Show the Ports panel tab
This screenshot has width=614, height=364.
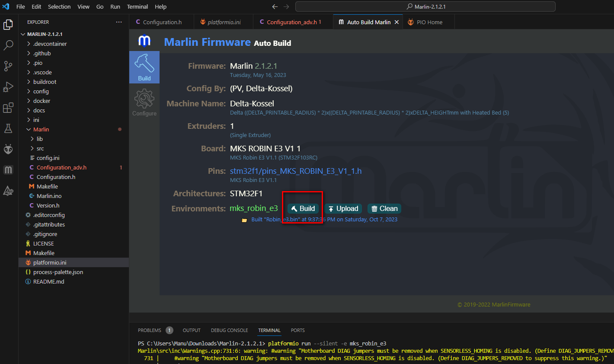(x=298, y=330)
